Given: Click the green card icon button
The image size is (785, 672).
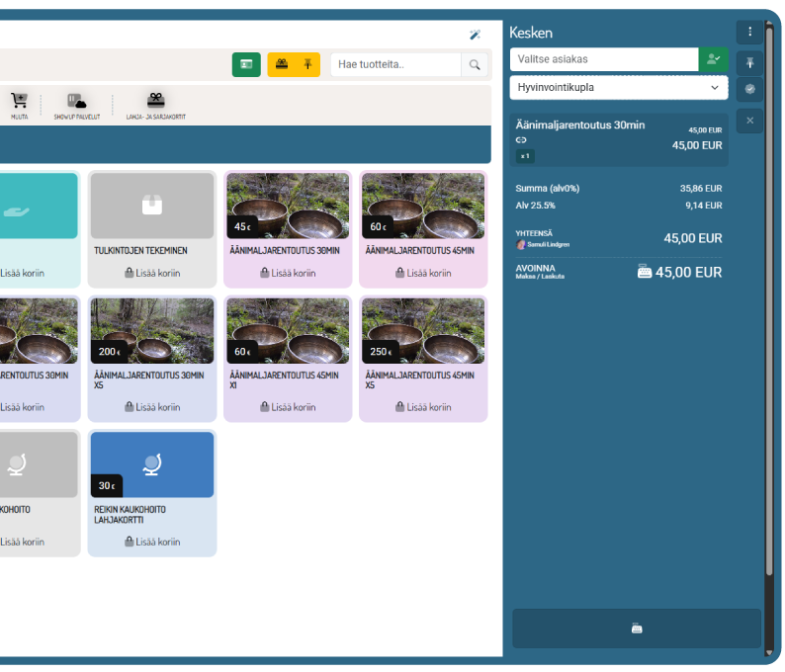Looking at the screenshot, I should point(246,64).
